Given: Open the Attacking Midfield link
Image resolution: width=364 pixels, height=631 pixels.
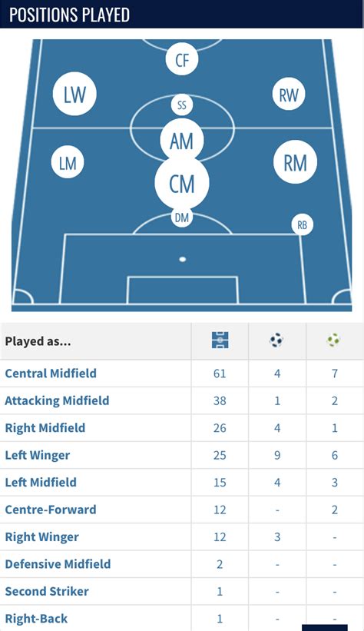Looking at the screenshot, I should click(57, 400).
